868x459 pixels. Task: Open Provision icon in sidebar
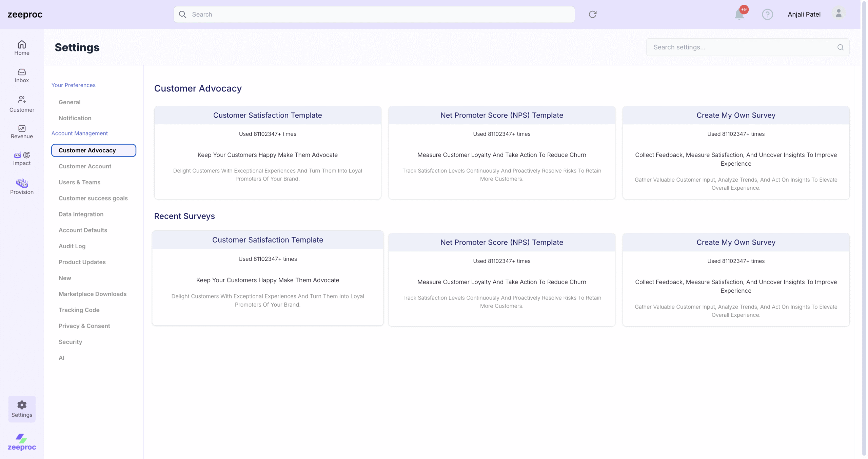coord(22,183)
